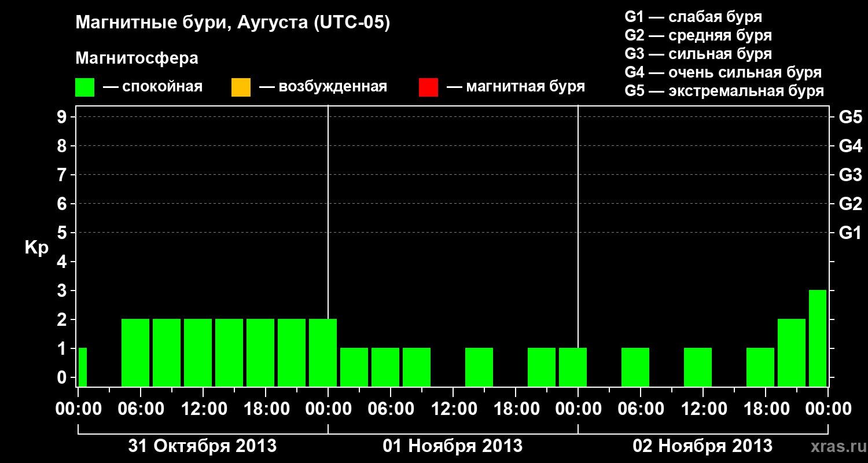Click the 10:00–13:00 Kp 1 bar on 02 Ноября
Viewport: 868px width, 463px height.
(698, 367)
